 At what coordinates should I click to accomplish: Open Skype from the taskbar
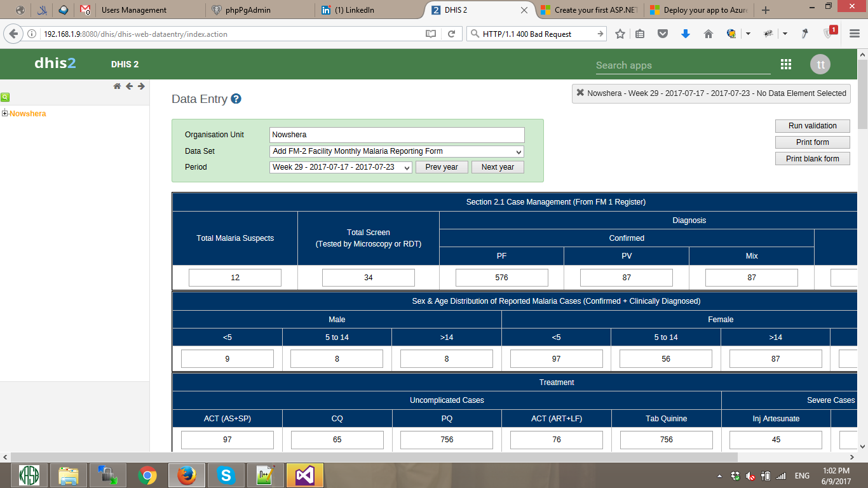226,475
